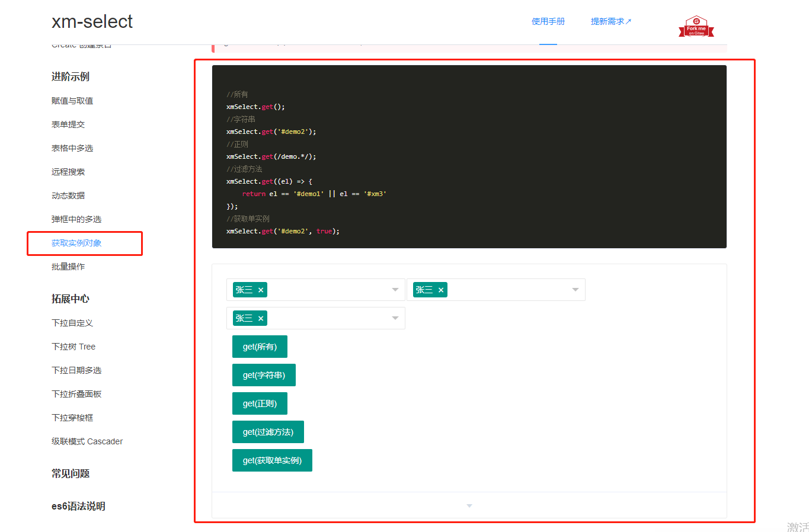Expand the third select dropdown arrow

tap(395, 318)
